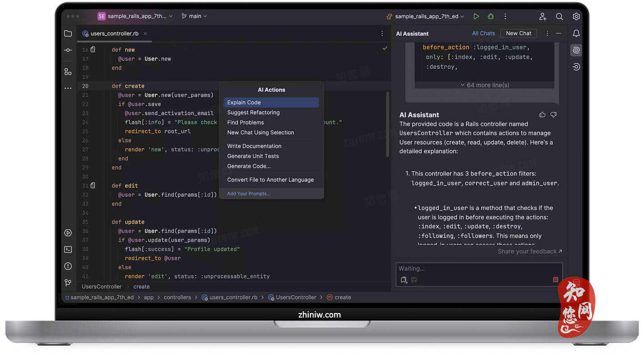The height and width of the screenshot is (359, 644).
Task: Choose Generate Unit Tests from AI Actions
Action: pos(271,156)
